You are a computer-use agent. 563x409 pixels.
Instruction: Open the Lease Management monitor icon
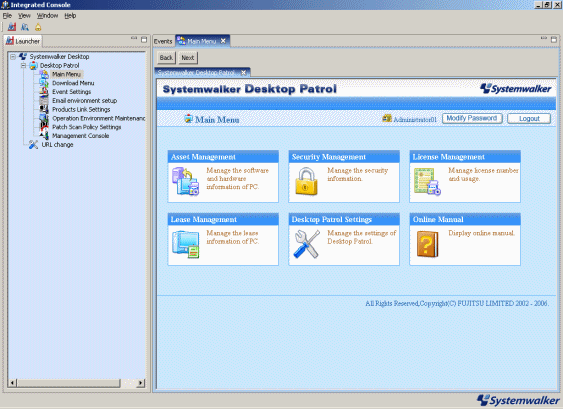(x=186, y=244)
